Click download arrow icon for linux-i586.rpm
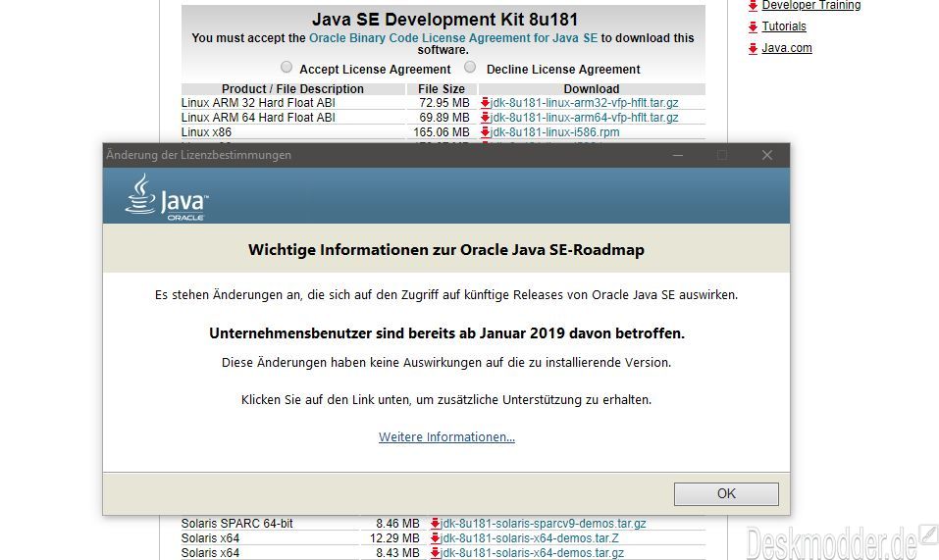The width and height of the screenshot is (939, 560). pos(485,132)
